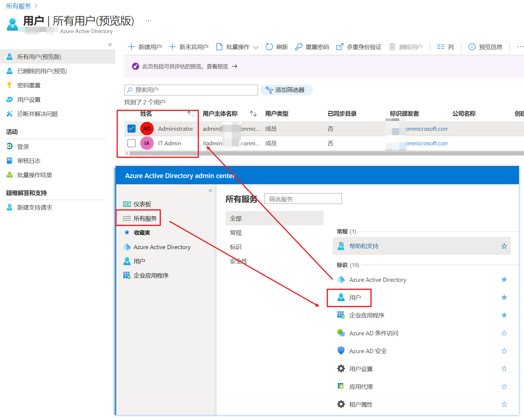Select Audit logs (审核日志) in sidebar
The height and width of the screenshot is (420, 524).
(x=29, y=161)
